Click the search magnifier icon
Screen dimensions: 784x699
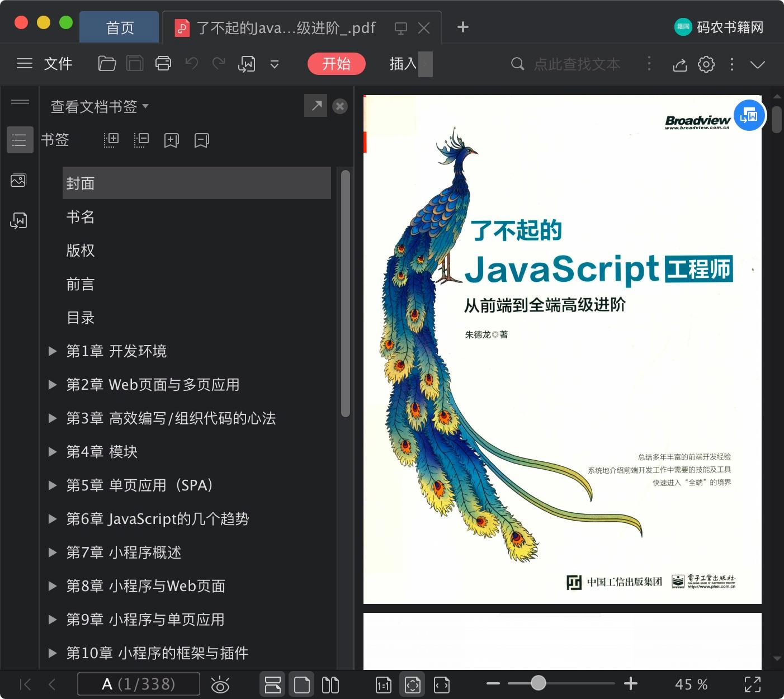click(518, 64)
